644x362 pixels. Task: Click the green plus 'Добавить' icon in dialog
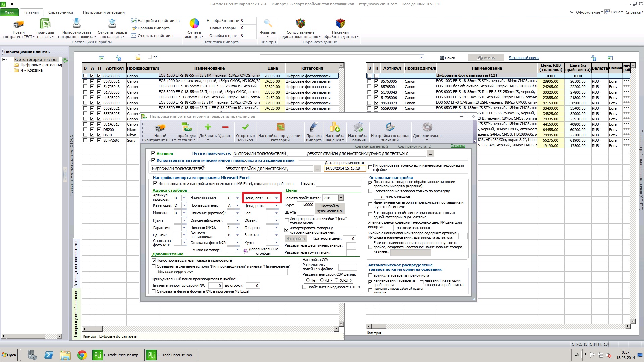[208, 127]
